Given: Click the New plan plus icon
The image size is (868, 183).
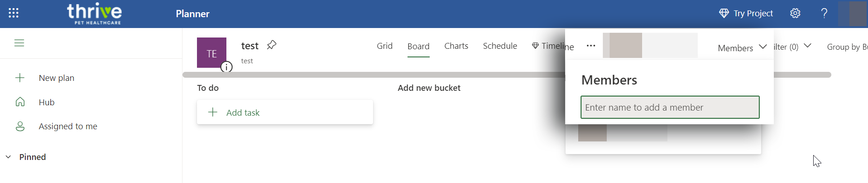Looking at the screenshot, I should 20,78.
